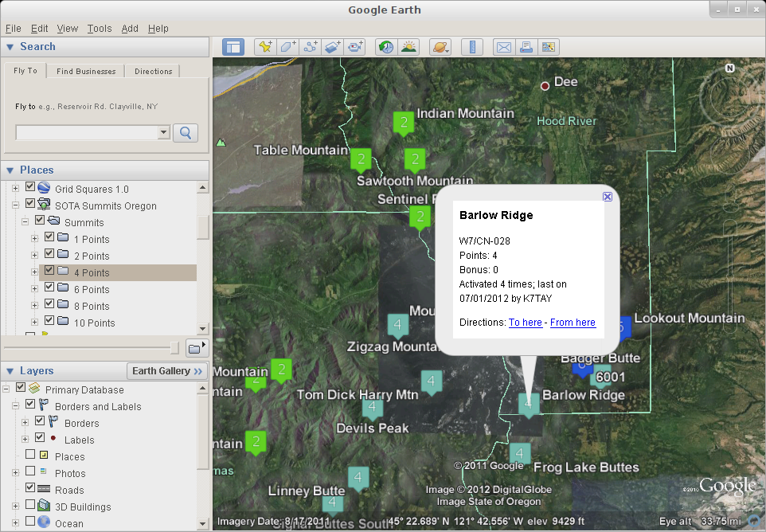
Task: Open the Earth Gallery
Action: coord(167,371)
